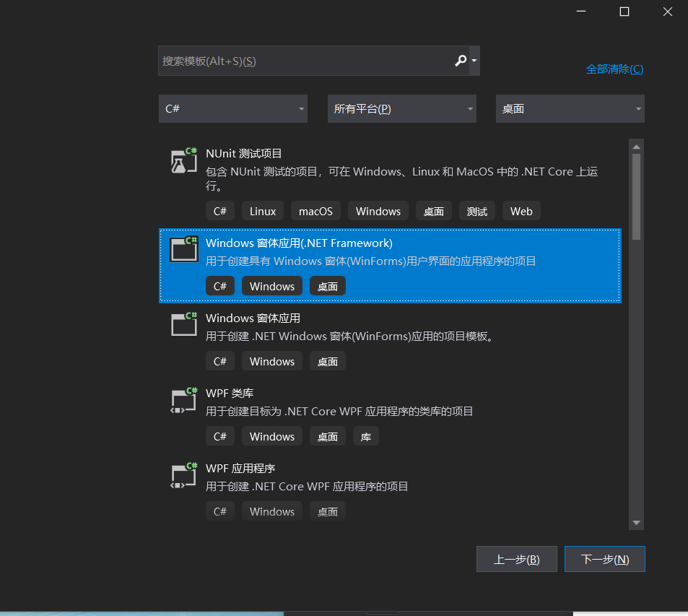Click the Web tag on NUnit template
Image resolution: width=688 pixels, height=616 pixels.
521,211
